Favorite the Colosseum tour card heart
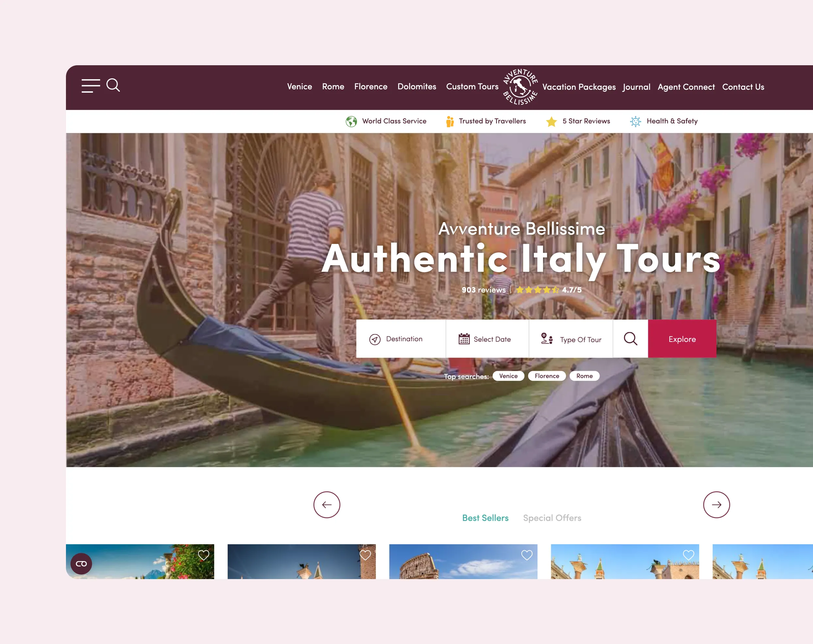This screenshot has height=644, width=813. point(527,555)
